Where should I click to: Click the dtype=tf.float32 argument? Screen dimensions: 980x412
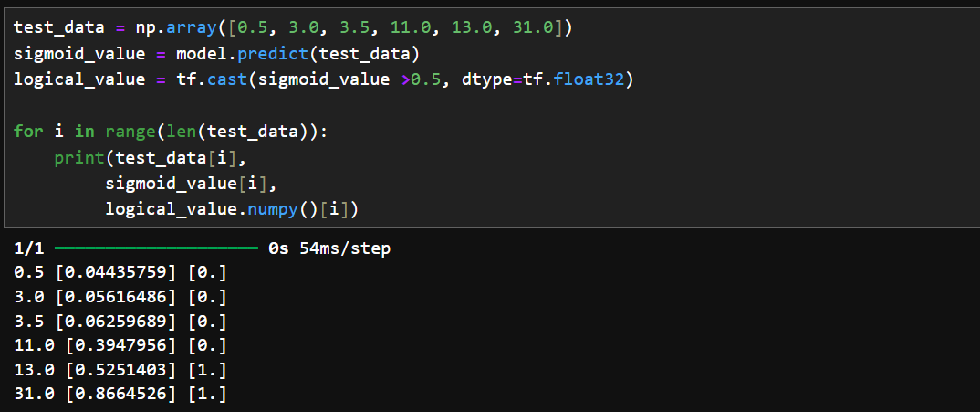[542, 80]
